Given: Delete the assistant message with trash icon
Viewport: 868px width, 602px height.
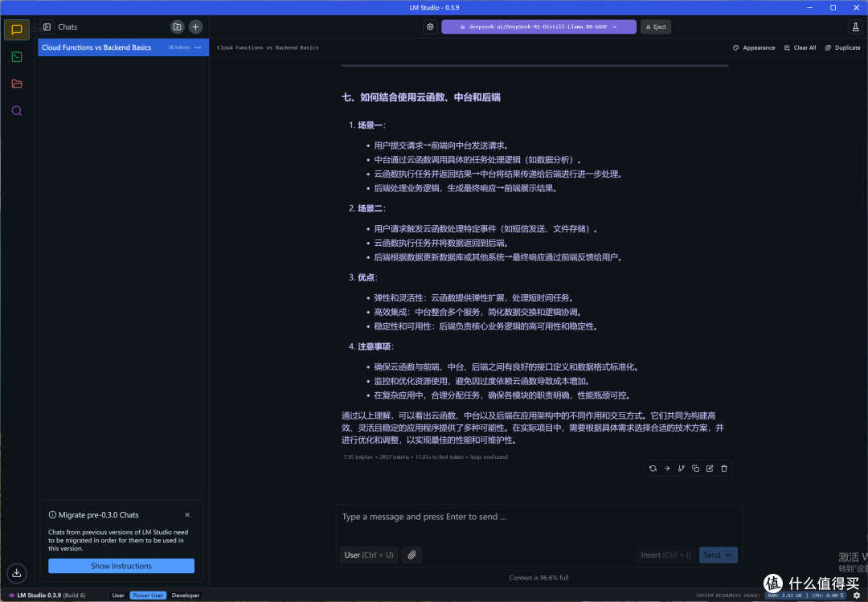Looking at the screenshot, I should (724, 468).
